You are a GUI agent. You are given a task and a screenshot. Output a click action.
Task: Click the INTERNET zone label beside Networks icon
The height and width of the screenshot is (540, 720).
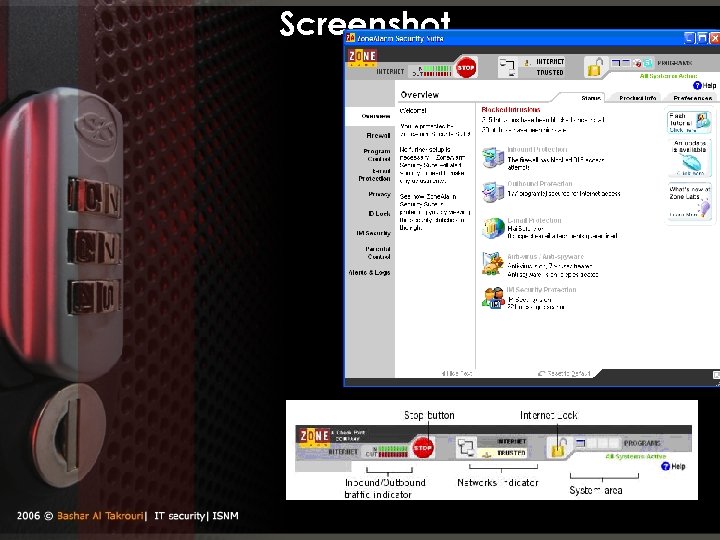click(x=550, y=62)
